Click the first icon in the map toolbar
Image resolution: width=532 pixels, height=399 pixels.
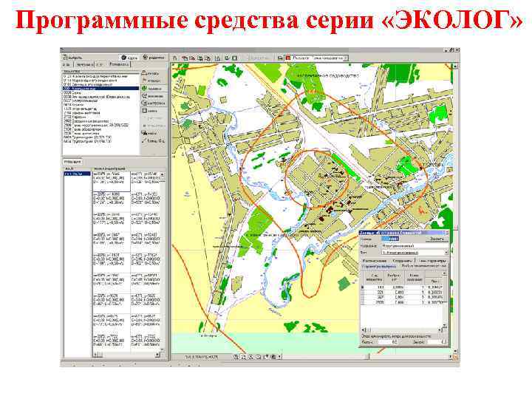coord(175,58)
